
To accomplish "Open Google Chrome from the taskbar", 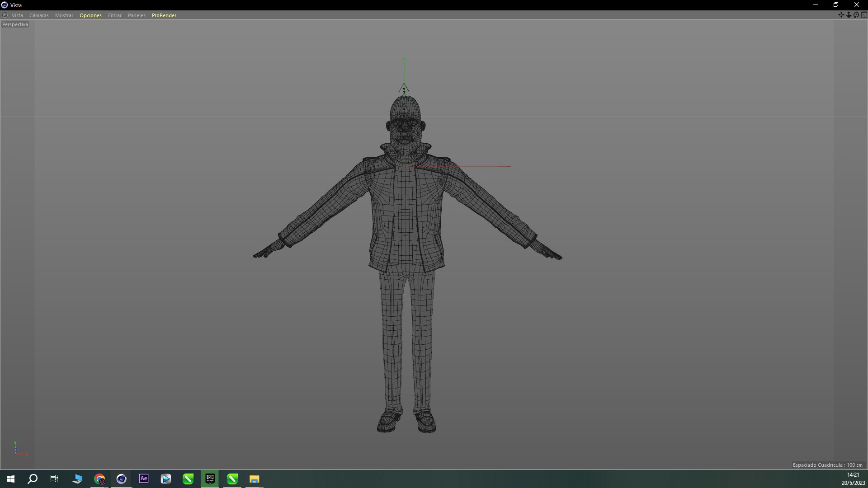I will [x=99, y=479].
